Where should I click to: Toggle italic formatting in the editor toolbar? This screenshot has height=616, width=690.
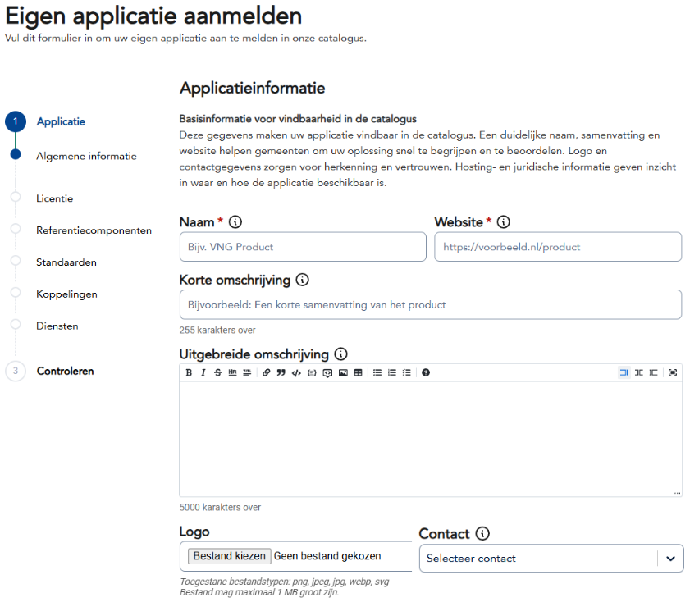tap(203, 372)
